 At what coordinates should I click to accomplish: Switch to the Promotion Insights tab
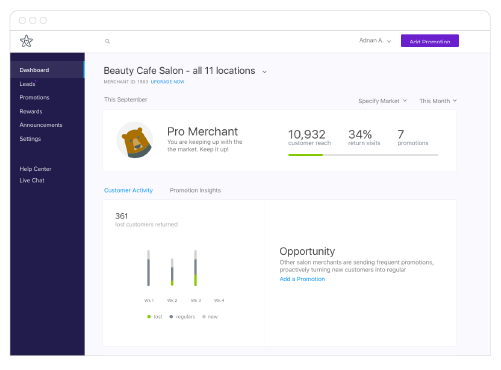195,190
